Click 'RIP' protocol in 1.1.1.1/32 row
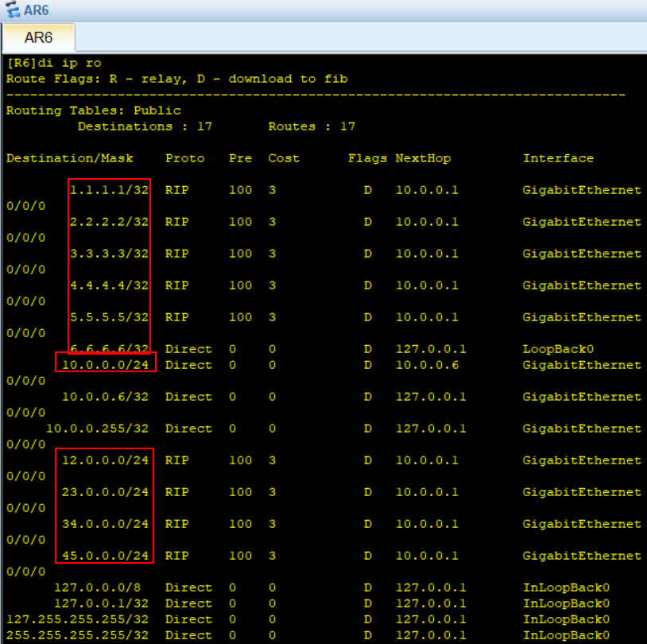The image size is (647, 644). click(x=177, y=190)
